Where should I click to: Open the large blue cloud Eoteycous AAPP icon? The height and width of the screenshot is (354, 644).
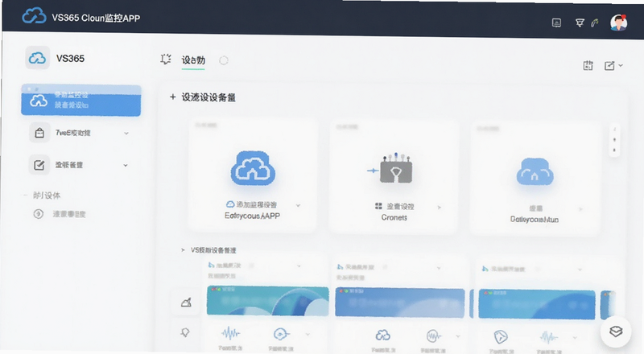(x=253, y=168)
